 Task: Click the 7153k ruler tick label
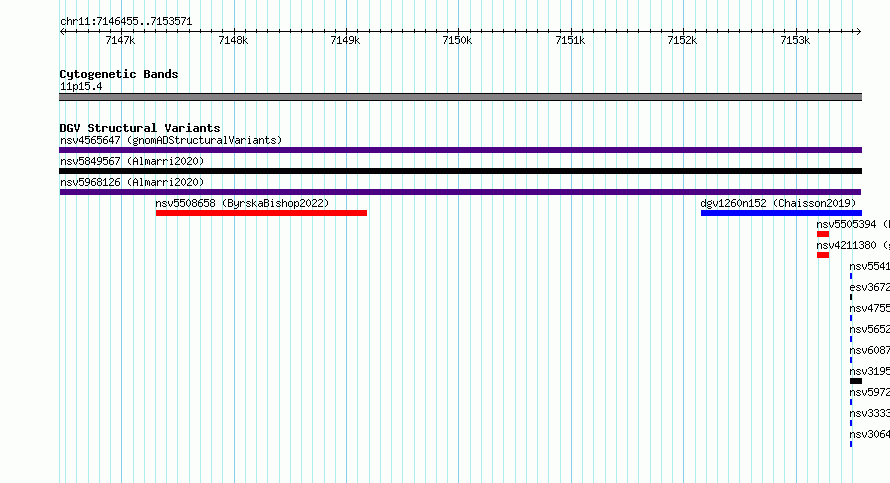[795, 40]
